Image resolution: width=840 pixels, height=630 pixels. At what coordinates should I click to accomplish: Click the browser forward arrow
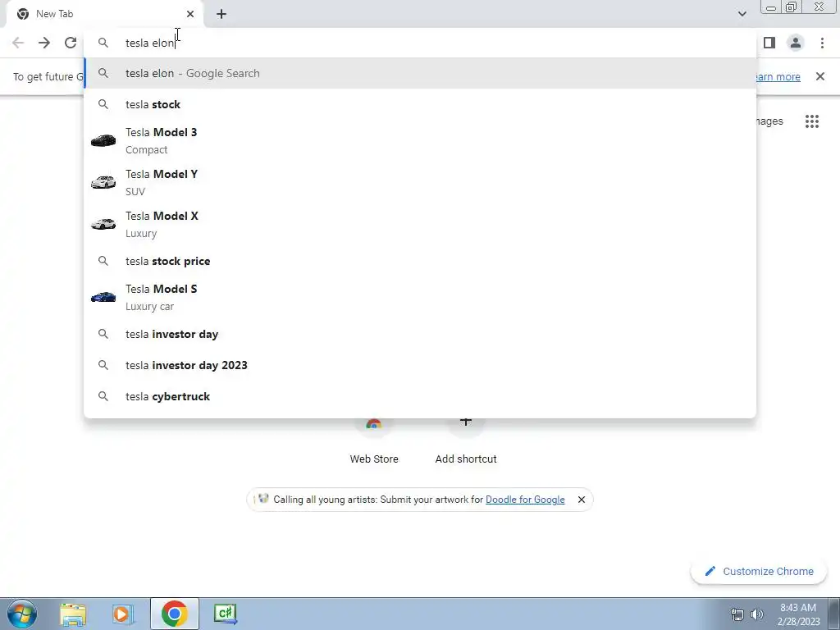pos(44,43)
